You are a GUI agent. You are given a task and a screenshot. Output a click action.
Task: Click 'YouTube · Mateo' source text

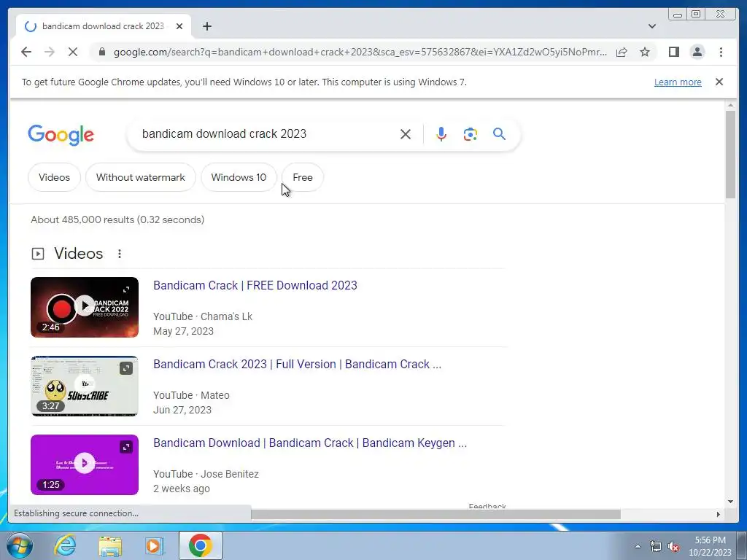pos(191,395)
